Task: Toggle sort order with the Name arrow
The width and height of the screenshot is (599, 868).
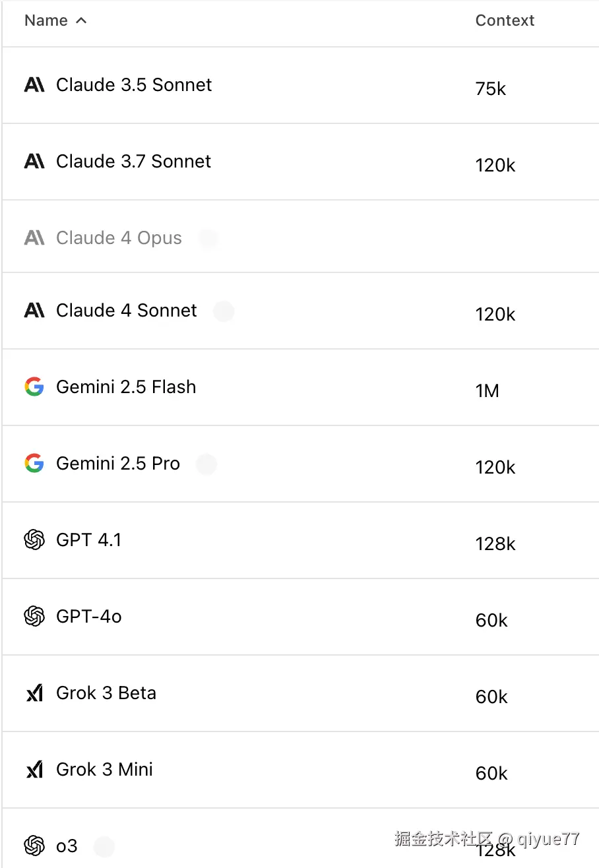Action: 81,20
